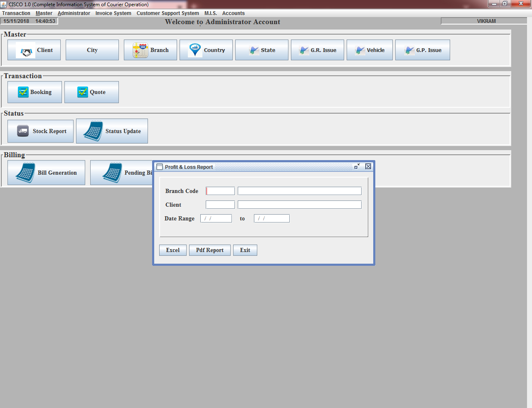
Task: Click Exit in Profit & Loss dialog
Action: [x=245, y=250]
